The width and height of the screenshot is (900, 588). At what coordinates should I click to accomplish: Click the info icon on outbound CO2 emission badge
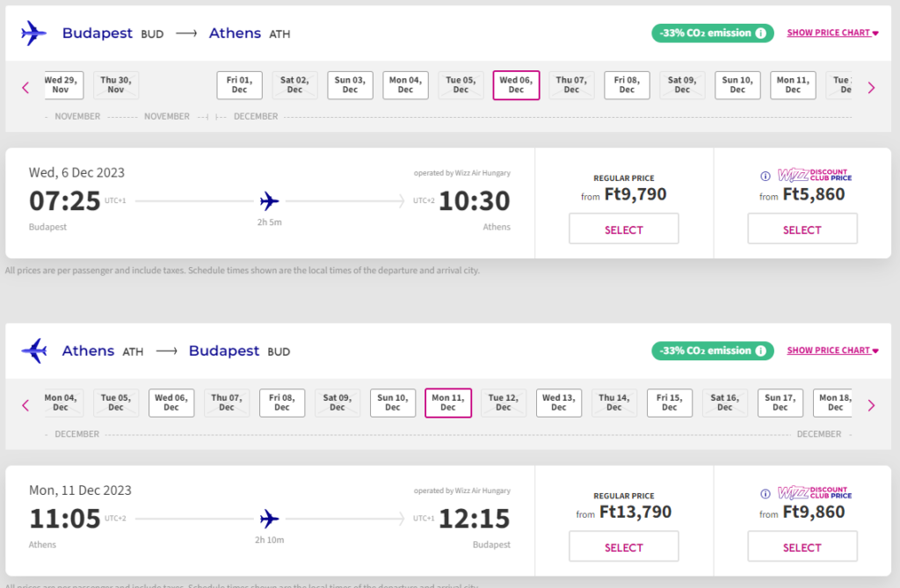[x=760, y=33]
